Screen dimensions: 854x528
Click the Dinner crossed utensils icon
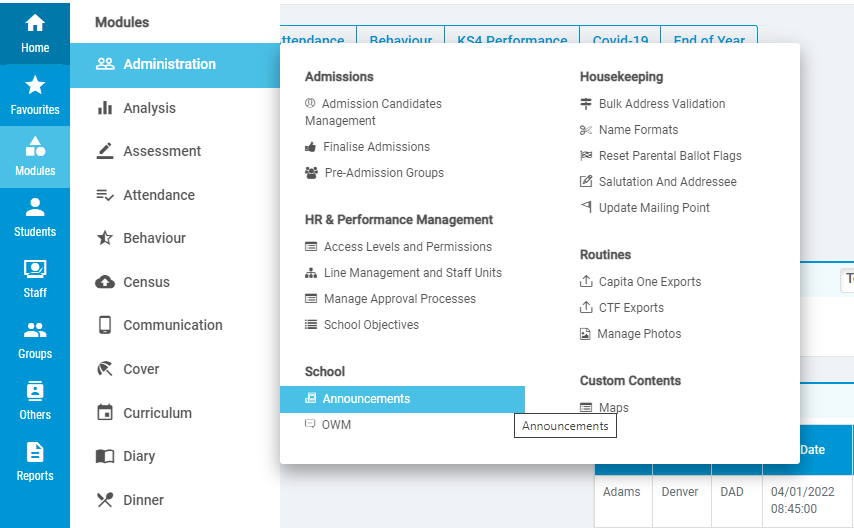click(105, 500)
